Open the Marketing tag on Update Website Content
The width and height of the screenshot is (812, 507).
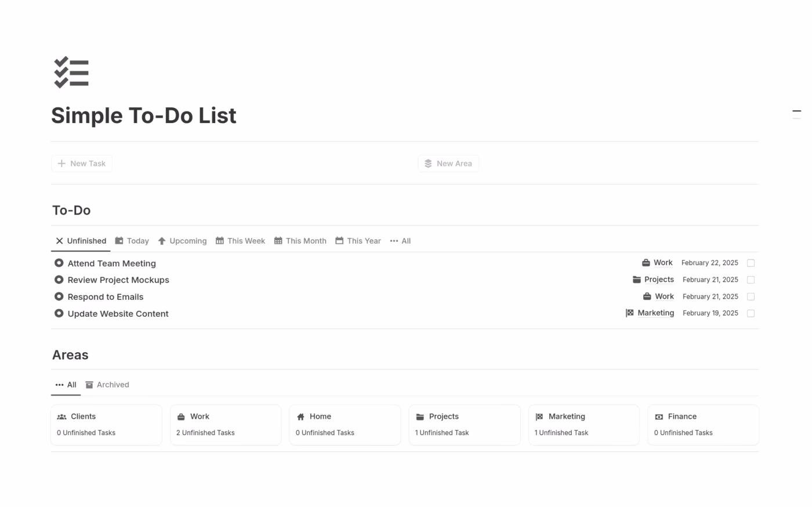click(655, 313)
